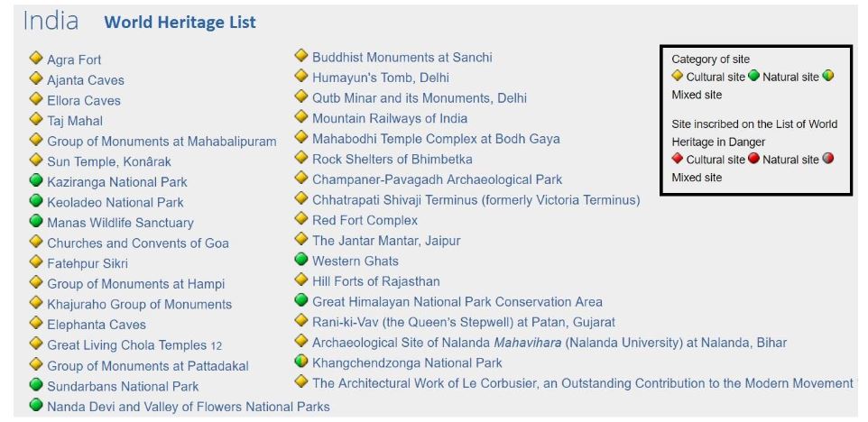Open the Ajanta Caves link
Screen dimensions: 868x422
[86, 80]
